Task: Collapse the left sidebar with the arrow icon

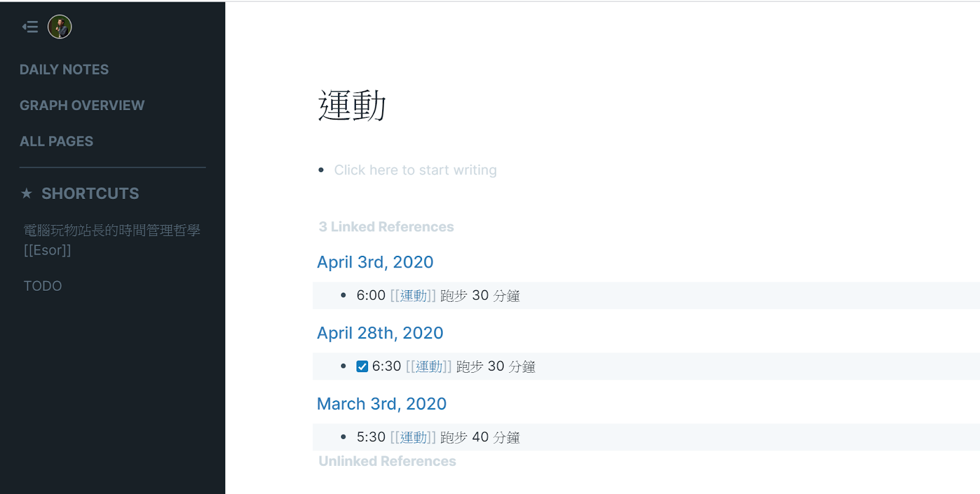Action: click(x=29, y=26)
